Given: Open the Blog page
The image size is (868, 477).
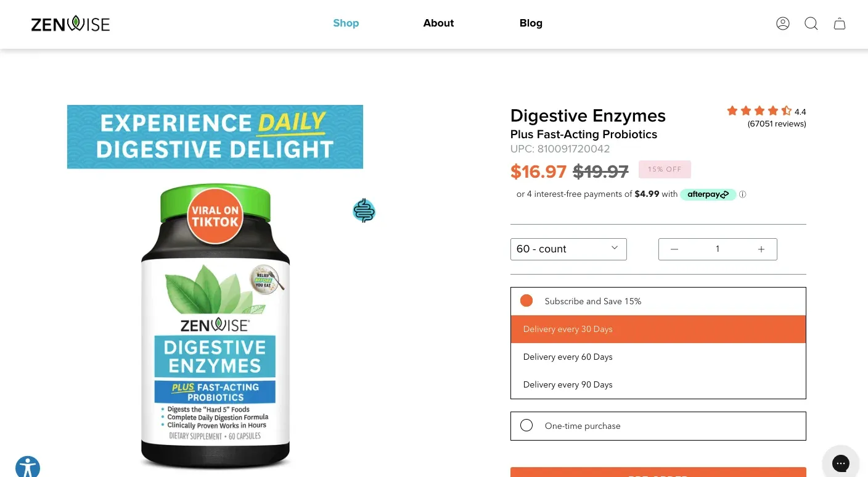Looking at the screenshot, I should [531, 23].
